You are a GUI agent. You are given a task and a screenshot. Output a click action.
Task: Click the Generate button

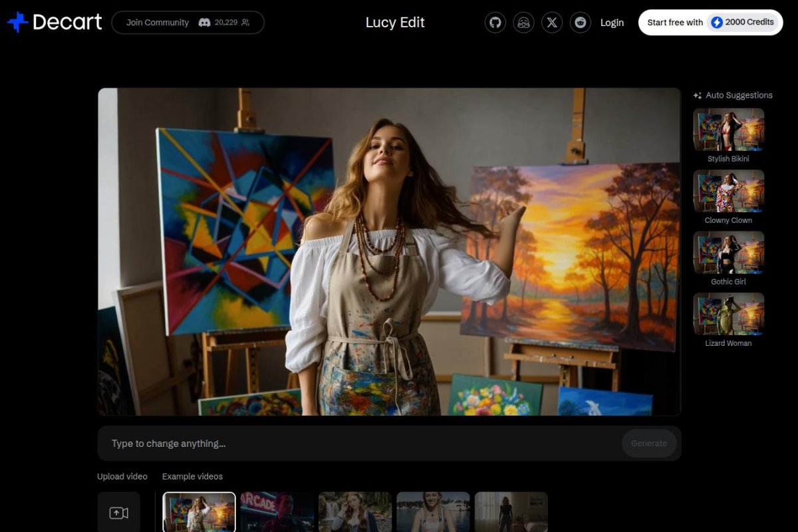[x=648, y=444]
